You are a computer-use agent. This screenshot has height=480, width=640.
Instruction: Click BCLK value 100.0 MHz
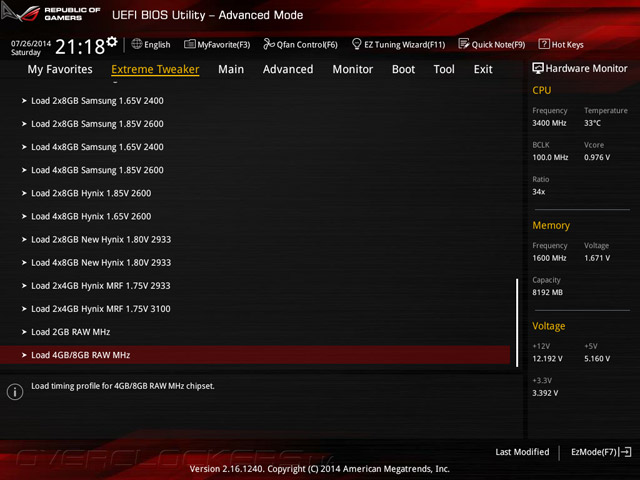(550, 157)
